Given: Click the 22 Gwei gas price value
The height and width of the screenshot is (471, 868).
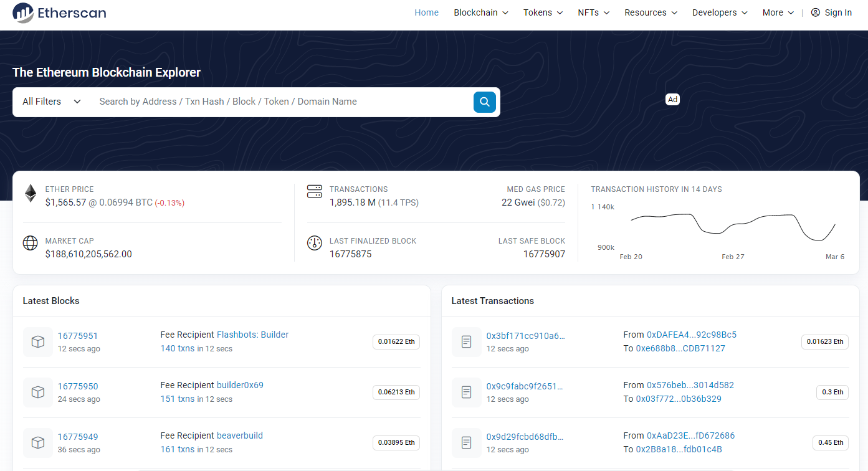Looking at the screenshot, I should (518, 202).
